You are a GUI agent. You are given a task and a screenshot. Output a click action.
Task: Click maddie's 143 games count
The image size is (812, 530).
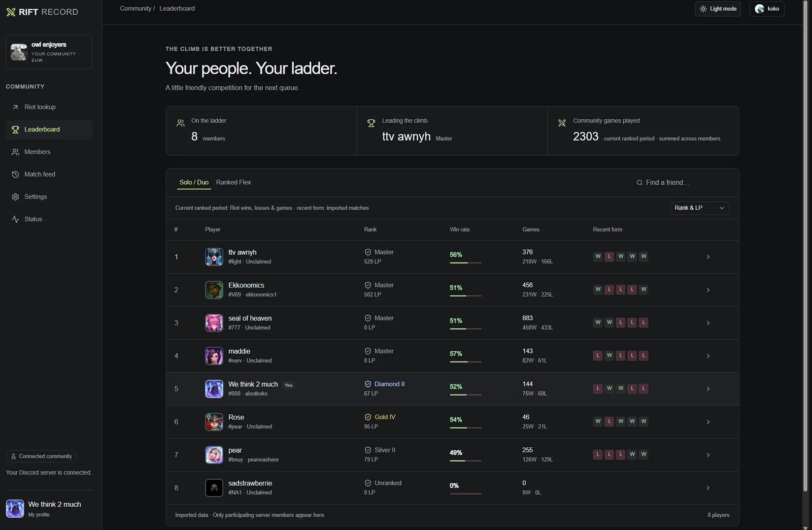(x=528, y=351)
